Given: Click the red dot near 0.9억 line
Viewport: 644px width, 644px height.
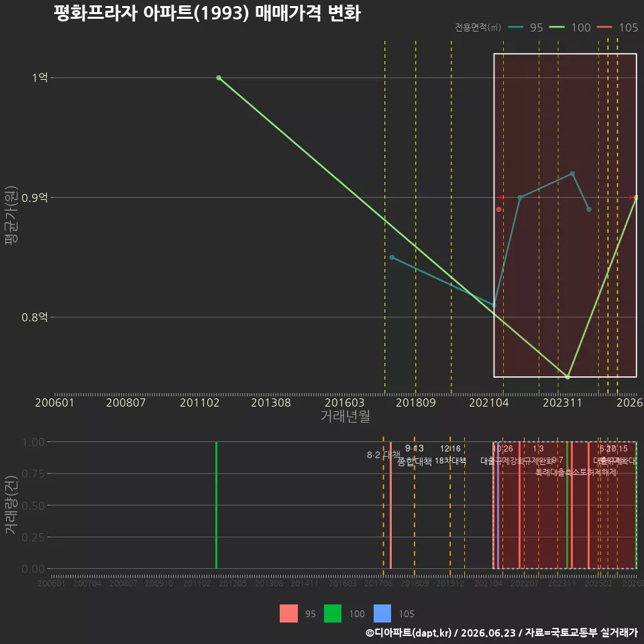Looking at the screenshot, I should 498,209.
